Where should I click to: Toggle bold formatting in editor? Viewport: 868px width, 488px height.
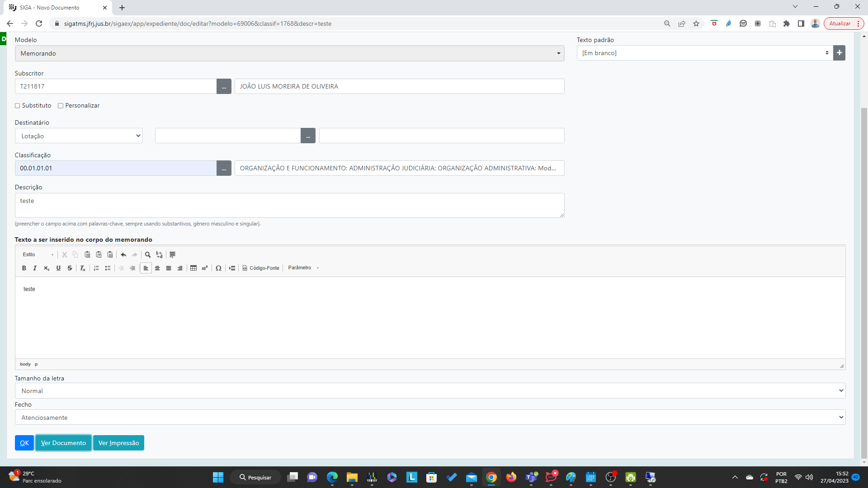[24, 268]
